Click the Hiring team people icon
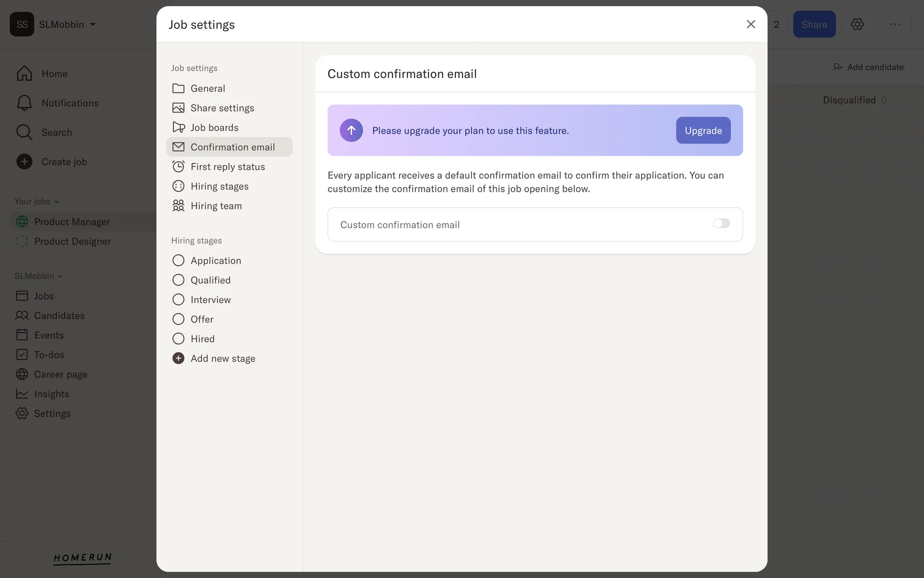 pos(178,206)
